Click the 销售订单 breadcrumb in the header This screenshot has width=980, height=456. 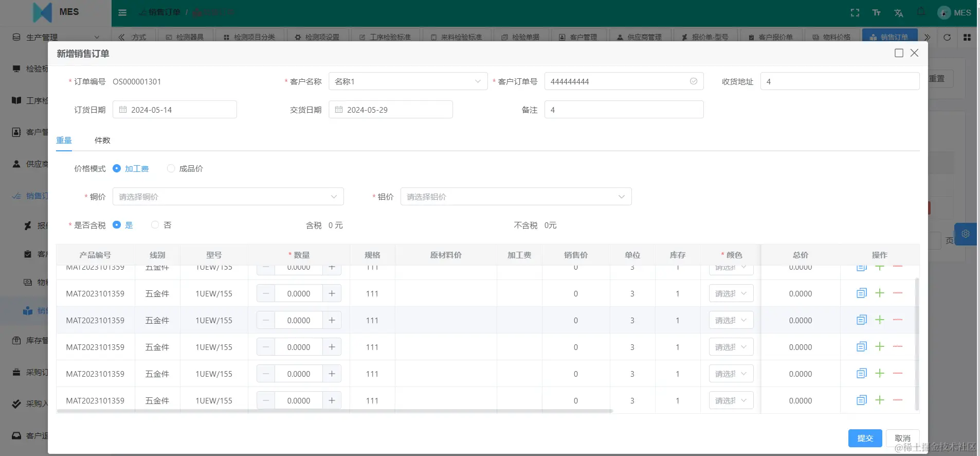pyautogui.click(x=165, y=12)
